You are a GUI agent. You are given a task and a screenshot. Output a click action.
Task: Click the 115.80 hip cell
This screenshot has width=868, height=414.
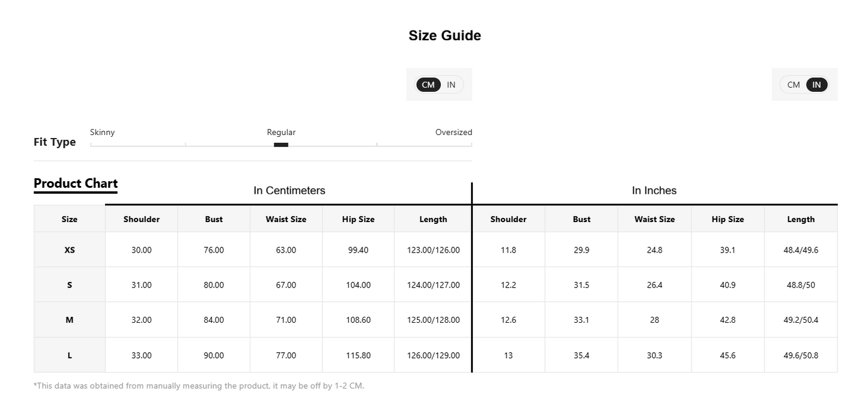(x=358, y=355)
